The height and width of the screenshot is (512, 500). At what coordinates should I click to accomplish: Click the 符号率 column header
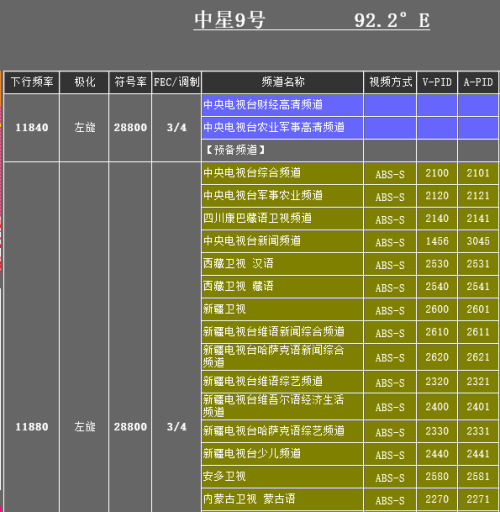click(130, 82)
